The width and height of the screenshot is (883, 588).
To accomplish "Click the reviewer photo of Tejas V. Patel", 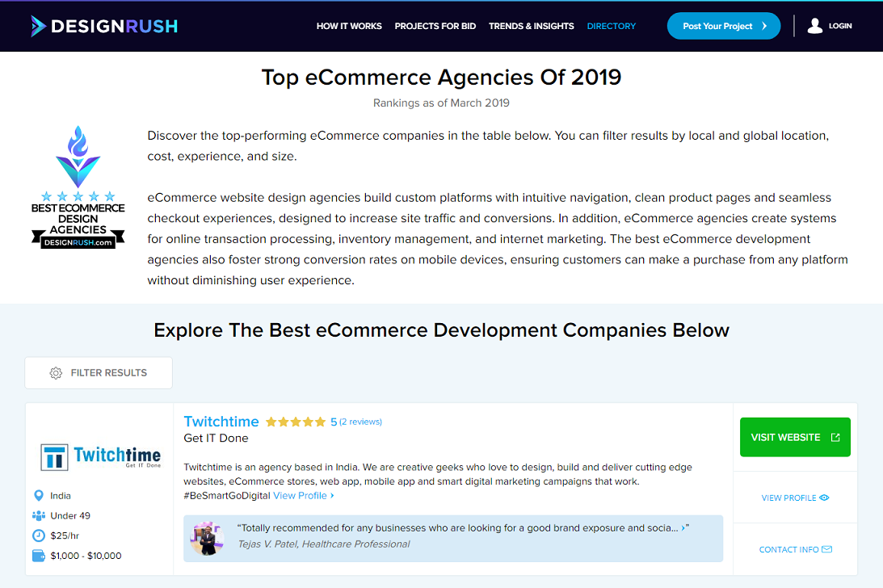I will (207, 539).
